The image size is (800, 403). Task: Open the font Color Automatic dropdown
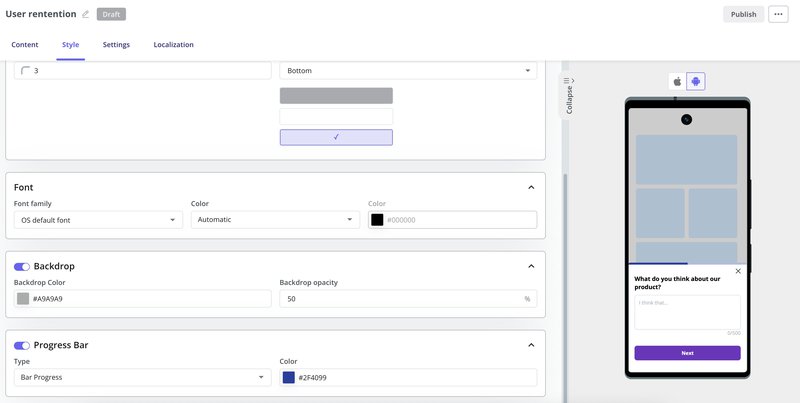click(276, 220)
